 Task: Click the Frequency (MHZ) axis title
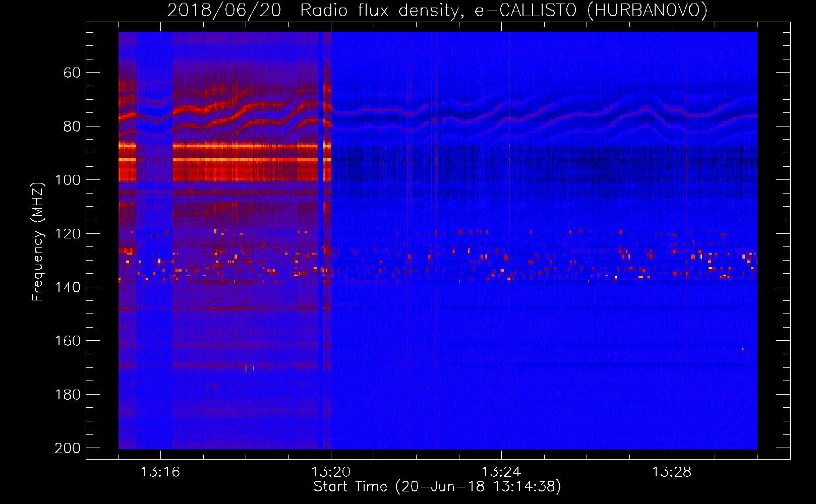38,241
